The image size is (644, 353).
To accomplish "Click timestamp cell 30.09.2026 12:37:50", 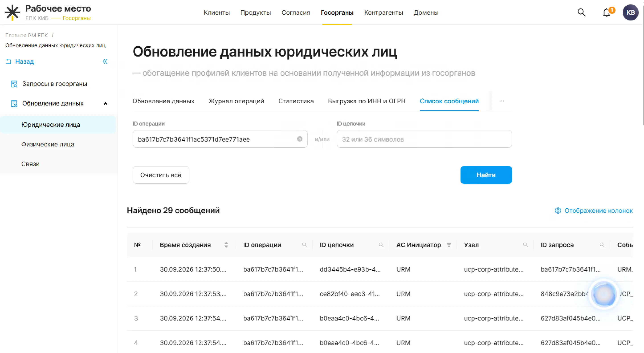I will (193, 269).
